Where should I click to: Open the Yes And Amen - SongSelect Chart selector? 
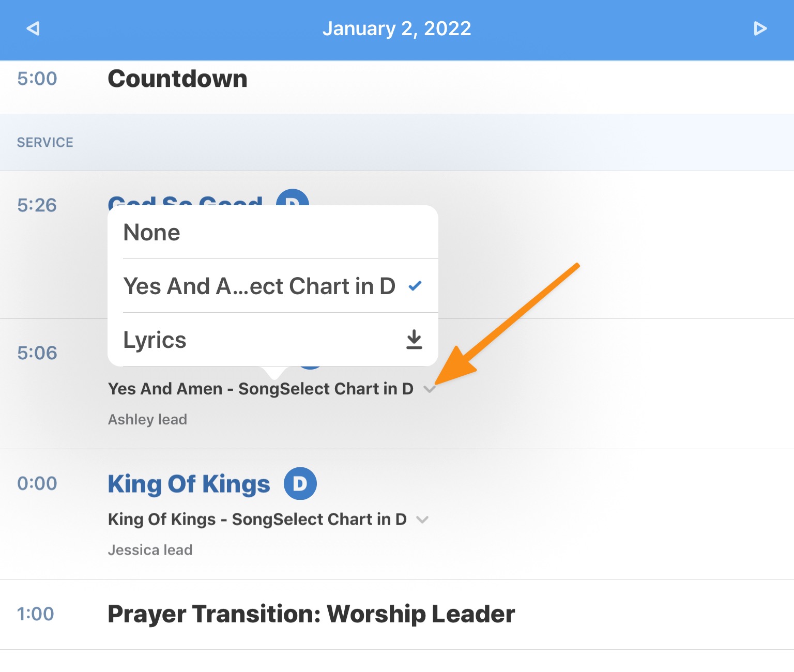pyautogui.click(x=261, y=389)
